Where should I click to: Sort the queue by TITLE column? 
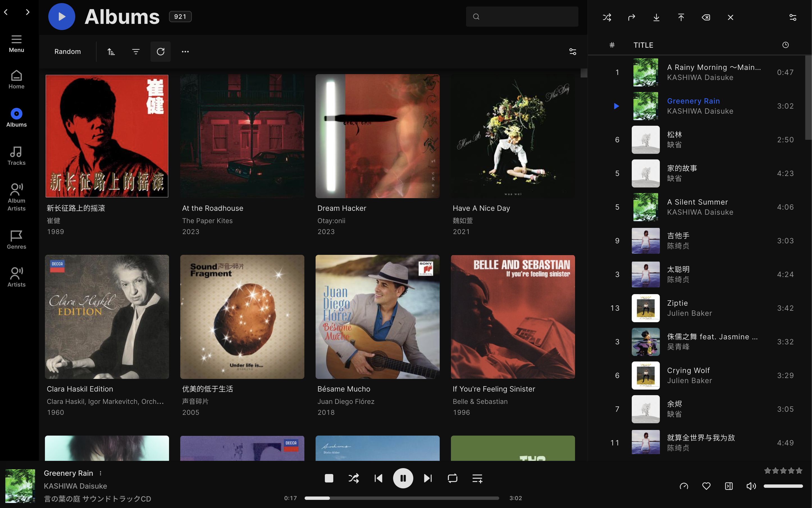pos(643,45)
